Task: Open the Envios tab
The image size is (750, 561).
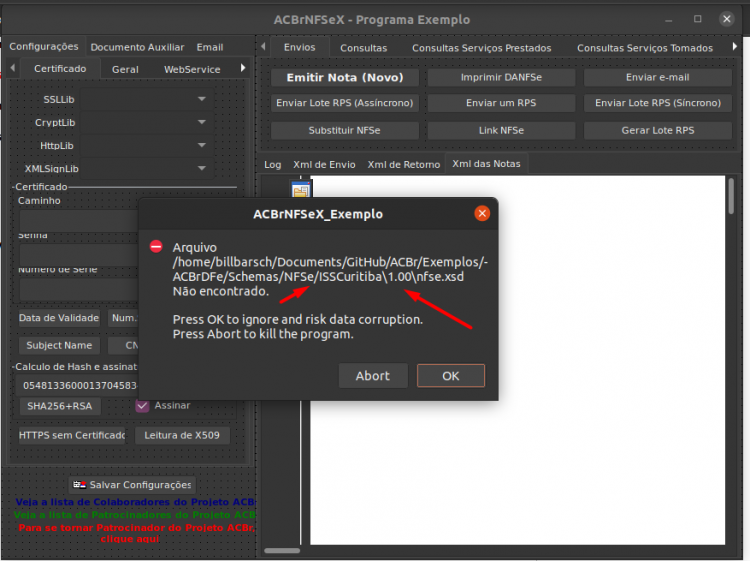Action: point(299,47)
